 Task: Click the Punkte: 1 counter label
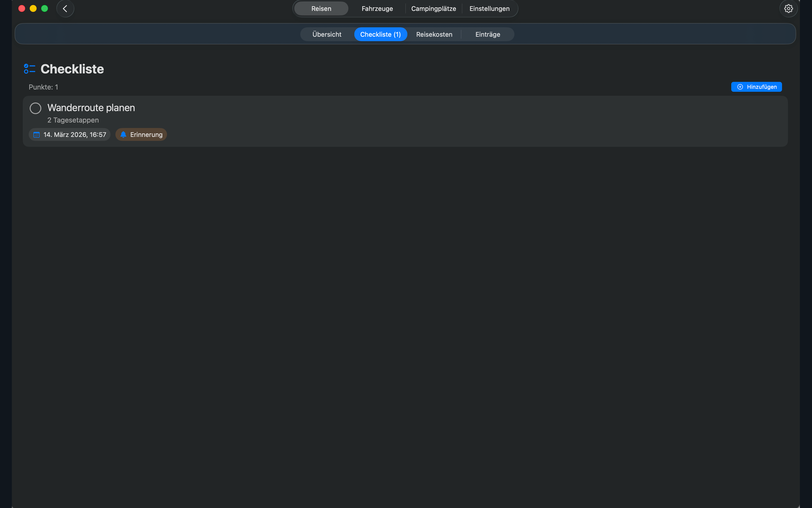[43, 87]
